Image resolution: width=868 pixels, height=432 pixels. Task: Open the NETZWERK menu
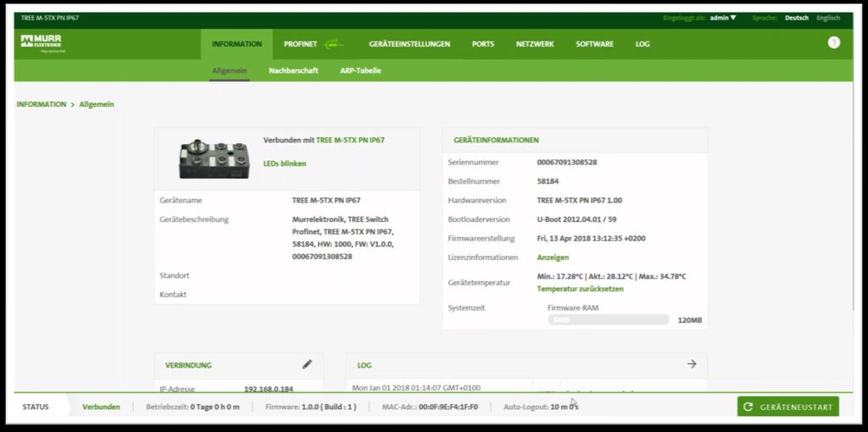[535, 44]
